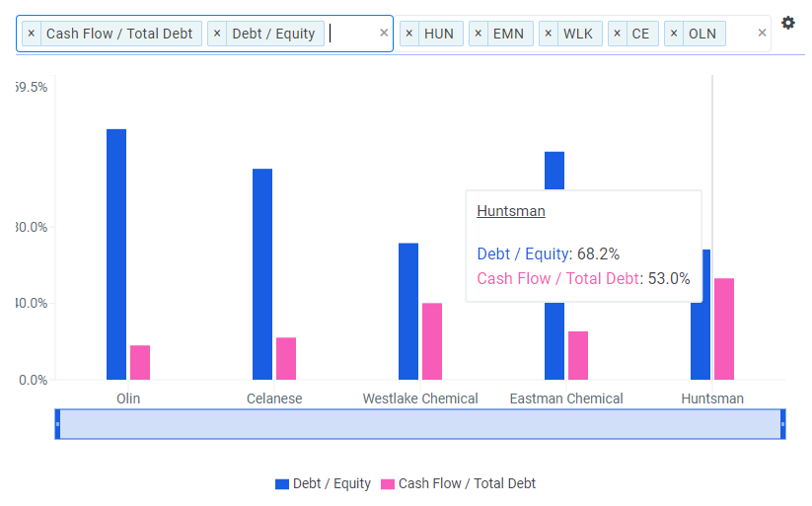Viewport: 812px width, 506px height.
Task: Remove OLN ticker tag
Action: (674, 34)
